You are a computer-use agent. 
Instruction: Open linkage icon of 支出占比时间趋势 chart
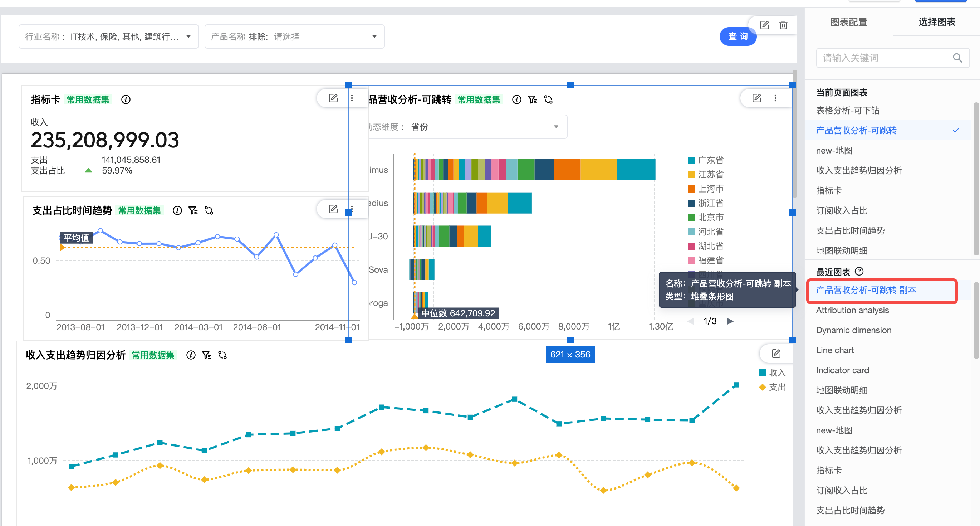pyautogui.click(x=209, y=210)
